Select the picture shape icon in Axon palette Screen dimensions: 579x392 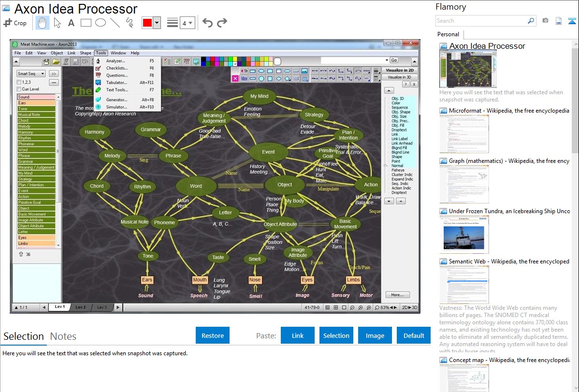[x=304, y=71]
